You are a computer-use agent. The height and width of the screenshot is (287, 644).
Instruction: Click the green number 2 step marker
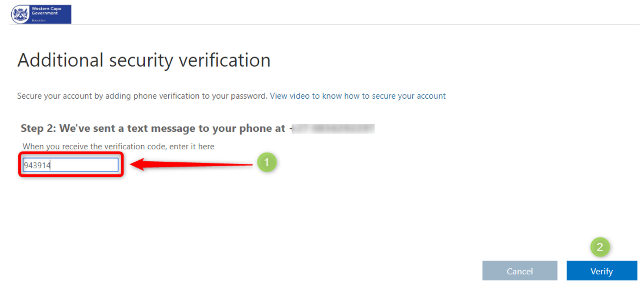point(600,247)
